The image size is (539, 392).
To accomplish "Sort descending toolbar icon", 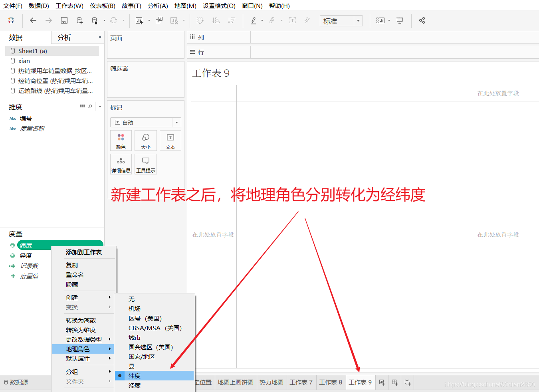I will click(232, 20).
